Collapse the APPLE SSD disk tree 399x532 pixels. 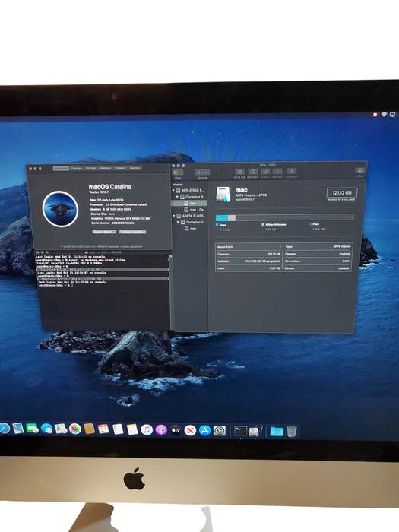tap(174, 190)
